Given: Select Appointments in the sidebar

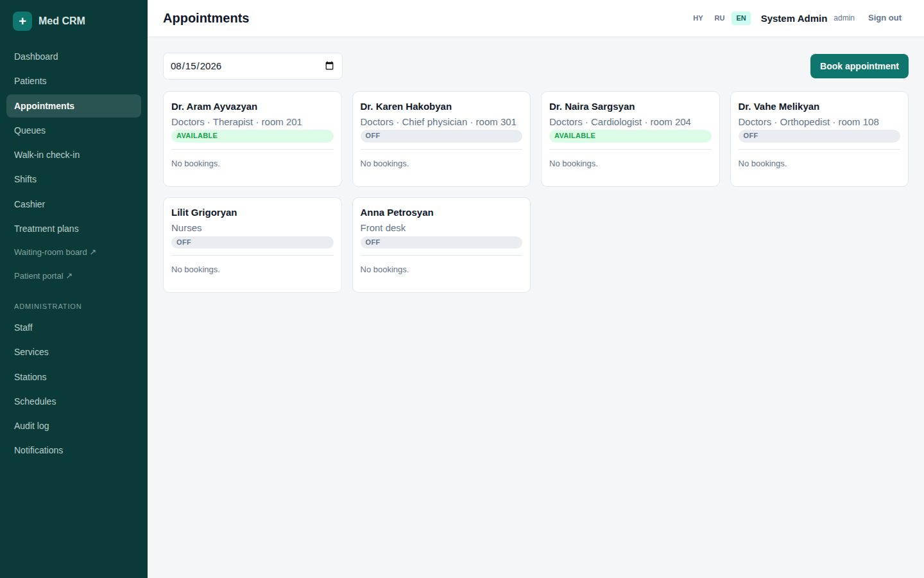Looking at the screenshot, I should 74,106.
